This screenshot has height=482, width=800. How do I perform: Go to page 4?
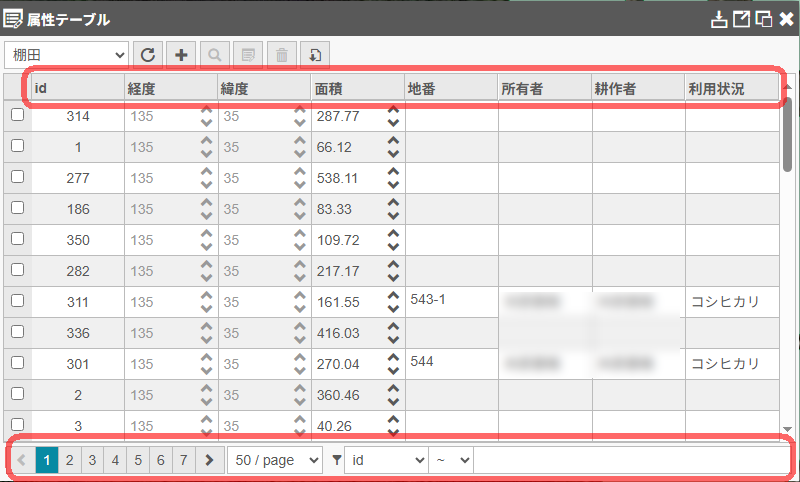tap(115, 460)
